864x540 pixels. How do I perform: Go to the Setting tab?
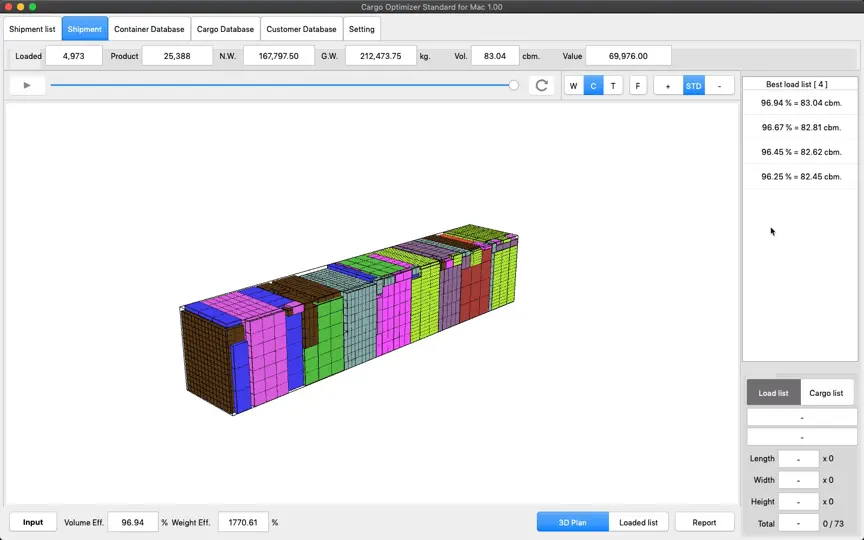point(361,29)
